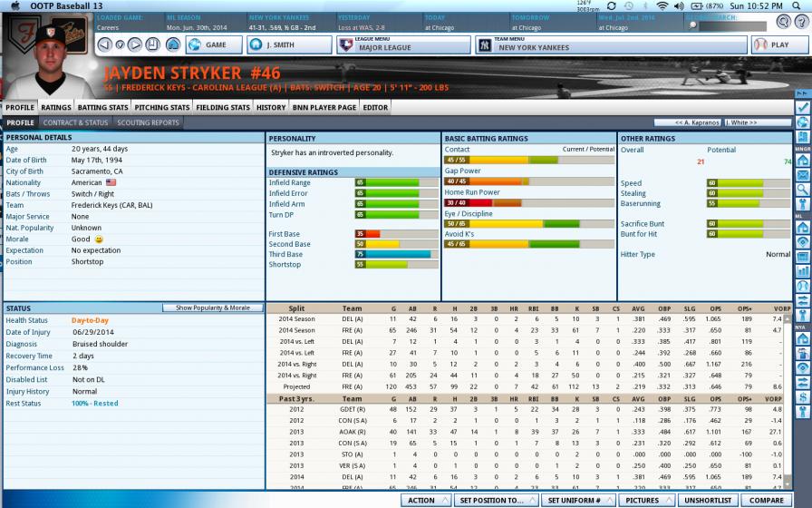The height and width of the screenshot is (508, 812).
Task: Go to previous player A. Kapranos
Action: (688, 122)
